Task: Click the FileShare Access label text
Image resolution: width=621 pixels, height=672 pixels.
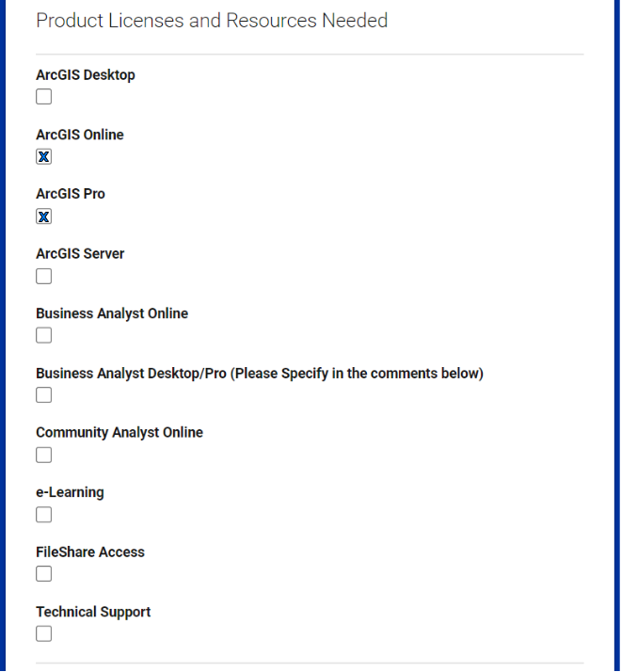Action: pos(90,552)
